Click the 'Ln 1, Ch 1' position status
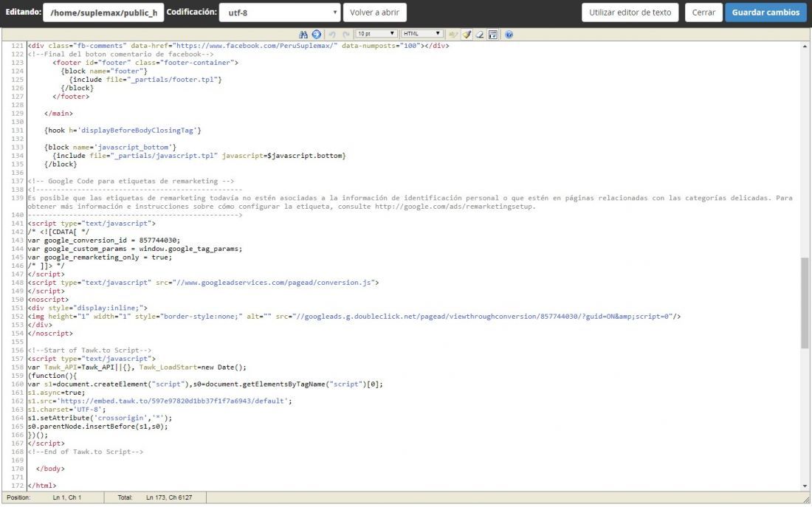 point(67,497)
